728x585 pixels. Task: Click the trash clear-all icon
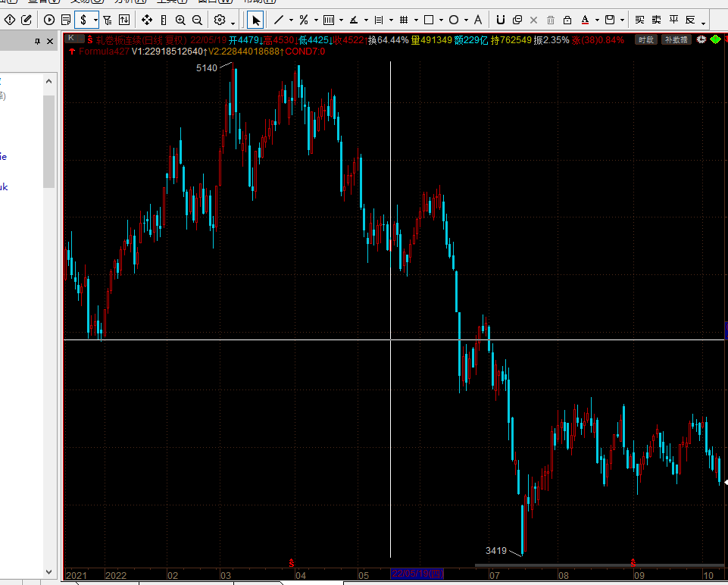551,20
